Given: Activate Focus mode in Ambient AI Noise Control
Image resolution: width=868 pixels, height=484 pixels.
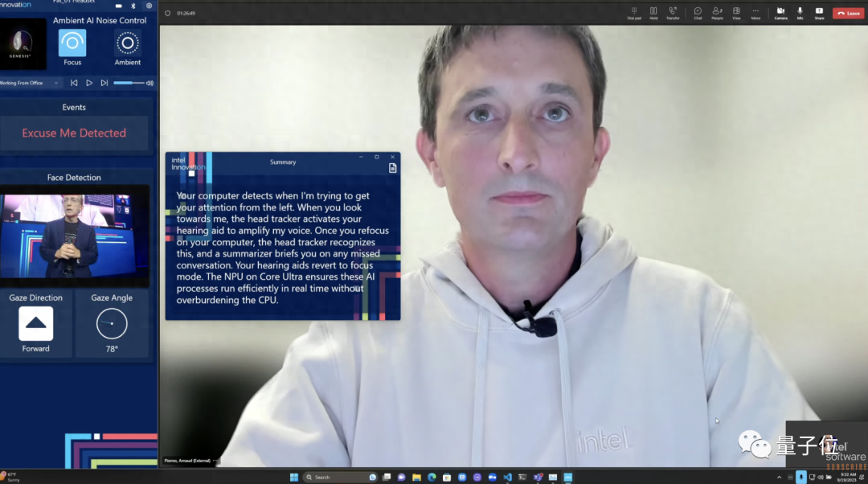Looking at the screenshot, I should [72, 44].
